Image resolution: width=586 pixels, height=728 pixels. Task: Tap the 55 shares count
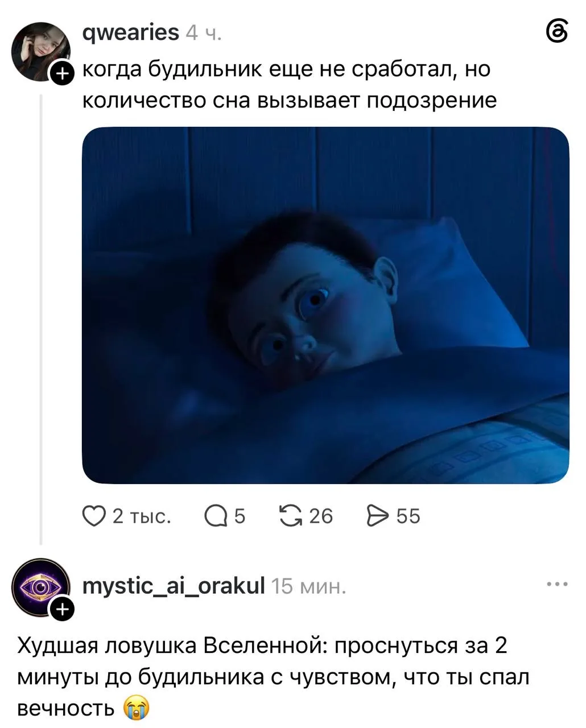(x=408, y=516)
